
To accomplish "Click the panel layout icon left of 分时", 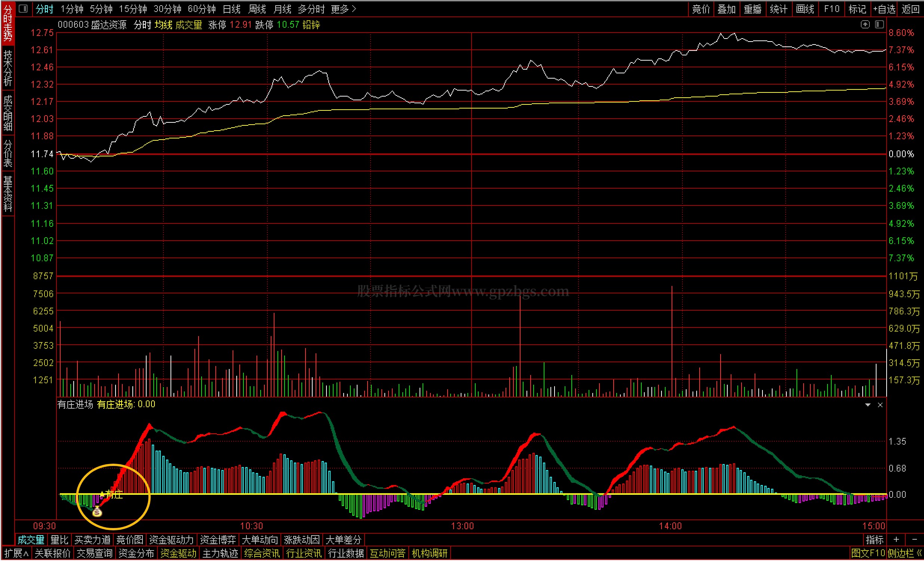I will [23, 9].
